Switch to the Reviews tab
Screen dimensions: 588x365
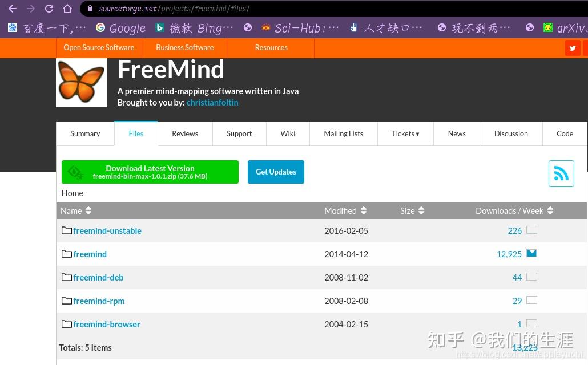click(185, 134)
